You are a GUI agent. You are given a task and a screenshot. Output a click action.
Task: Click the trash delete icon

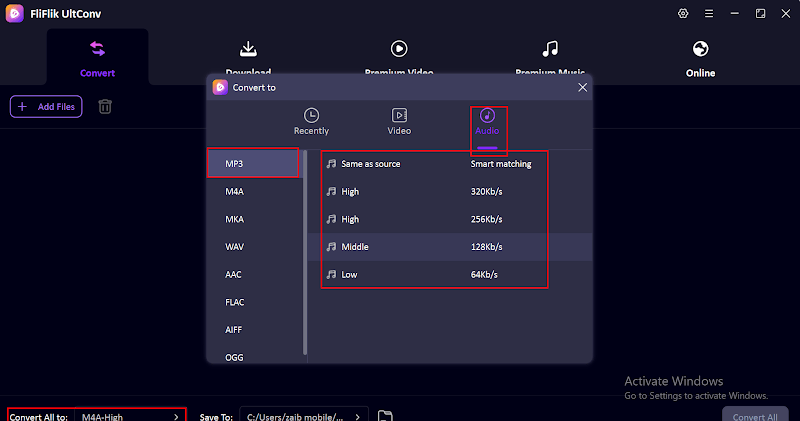(x=105, y=107)
